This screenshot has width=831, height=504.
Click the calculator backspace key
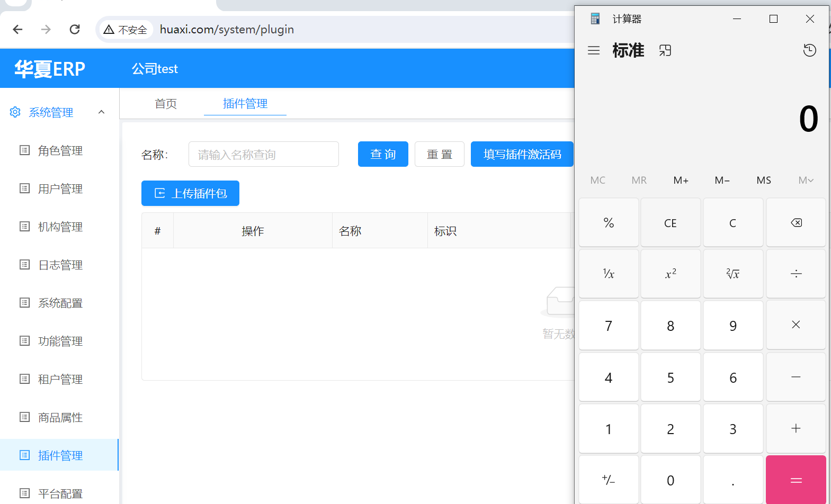point(796,222)
